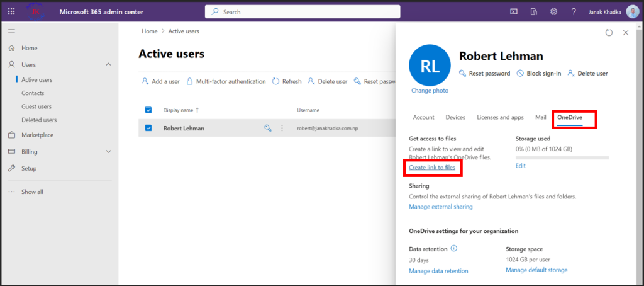Image resolution: width=644 pixels, height=286 pixels.
Task: Click Microsoft 365 admin center title
Action: (x=101, y=12)
